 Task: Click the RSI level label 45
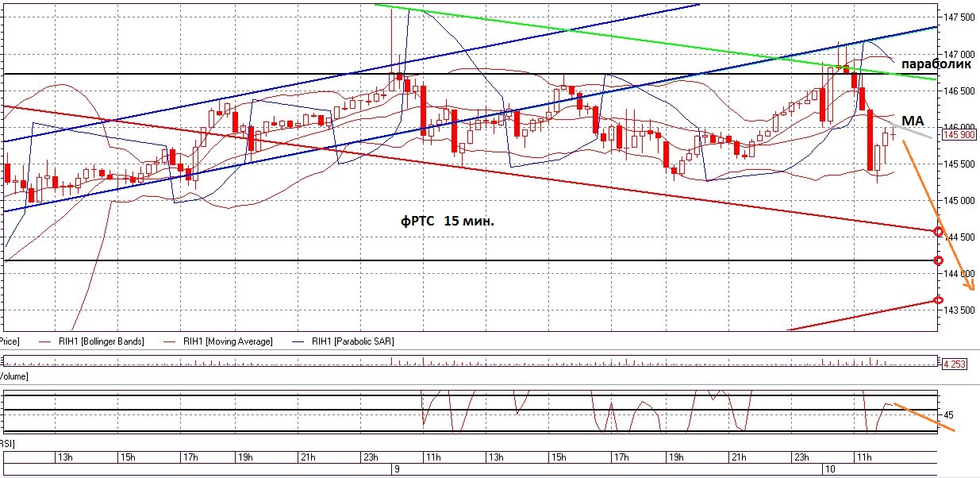point(949,414)
